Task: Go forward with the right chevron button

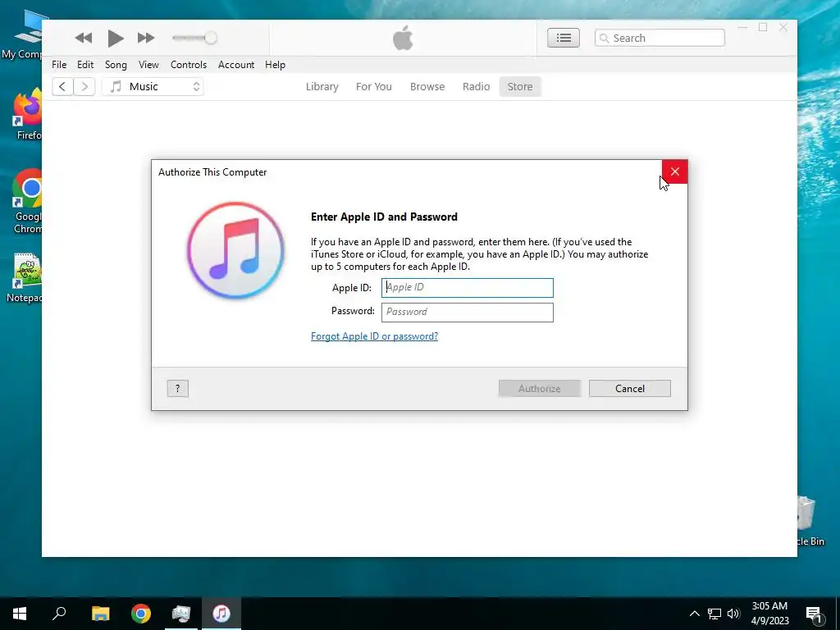Action: [84, 86]
